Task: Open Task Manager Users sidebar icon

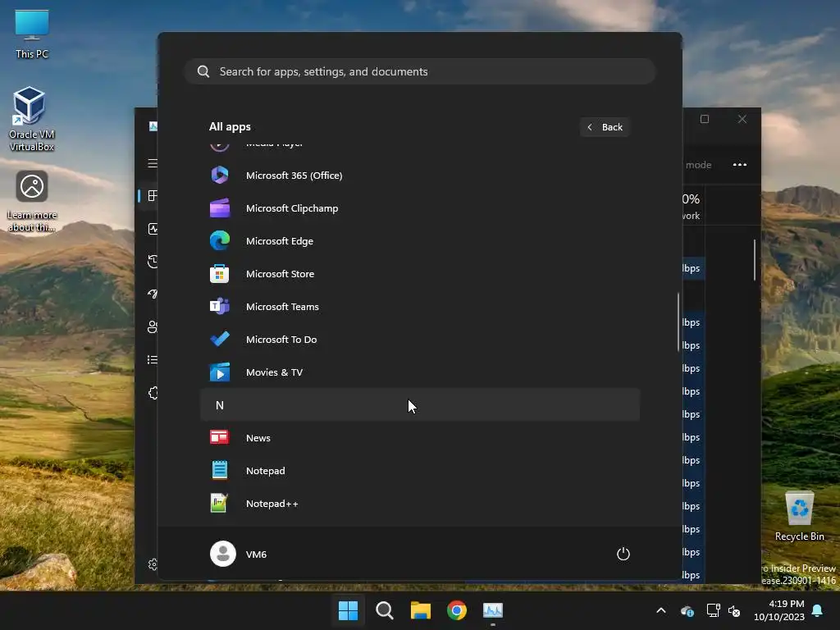Action: point(153,326)
